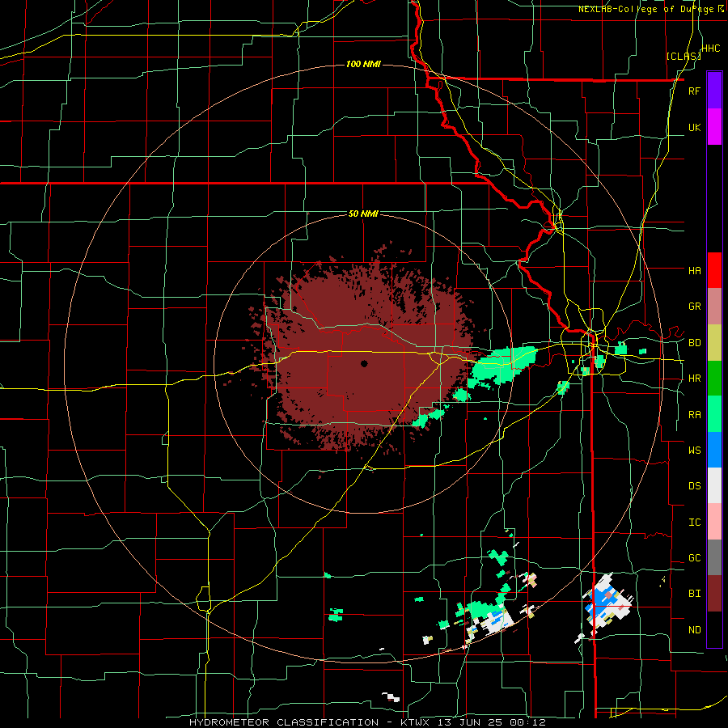Click the ND black legend swatch
The width and height of the screenshot is (728, 728).
(714, 629)
